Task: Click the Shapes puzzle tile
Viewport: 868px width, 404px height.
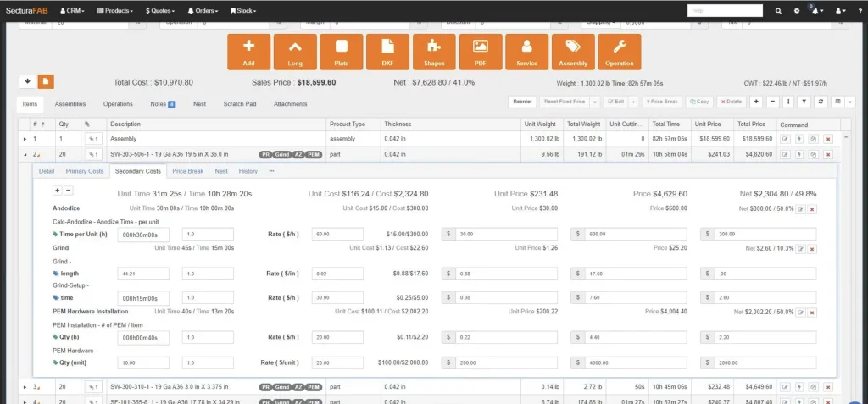Action: 434,52
